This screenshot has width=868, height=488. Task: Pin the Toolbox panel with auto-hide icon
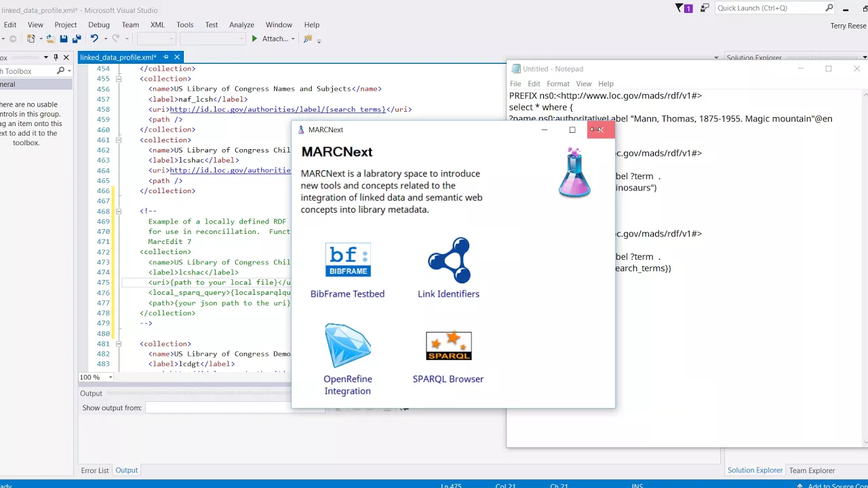56,58
